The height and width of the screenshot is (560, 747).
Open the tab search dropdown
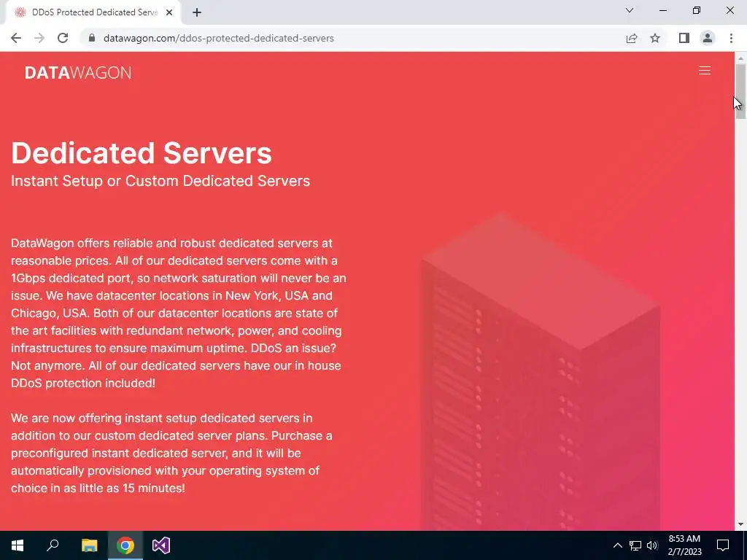point(630,10)
